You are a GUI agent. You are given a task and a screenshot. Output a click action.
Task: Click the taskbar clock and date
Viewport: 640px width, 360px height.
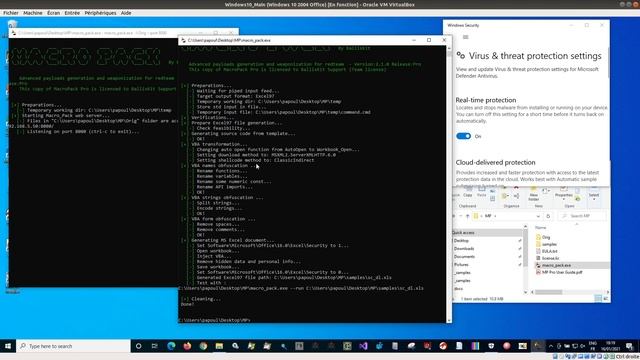[611, 346]
